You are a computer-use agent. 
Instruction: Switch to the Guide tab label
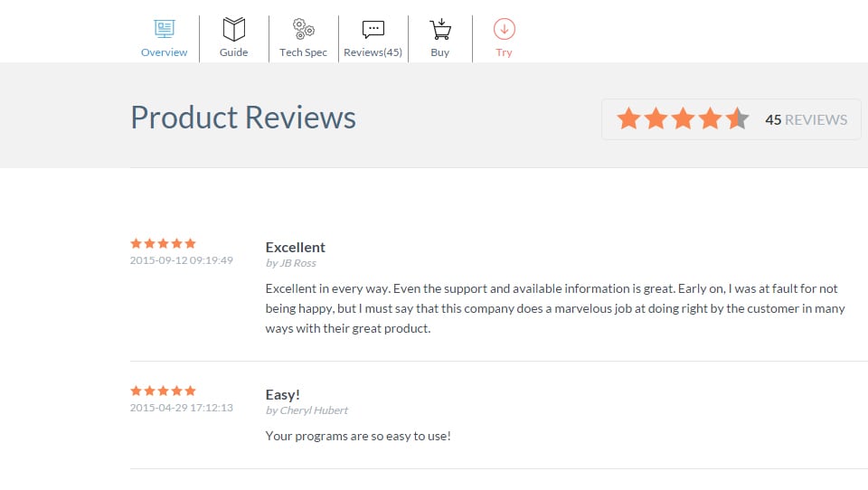click(234, 52)
